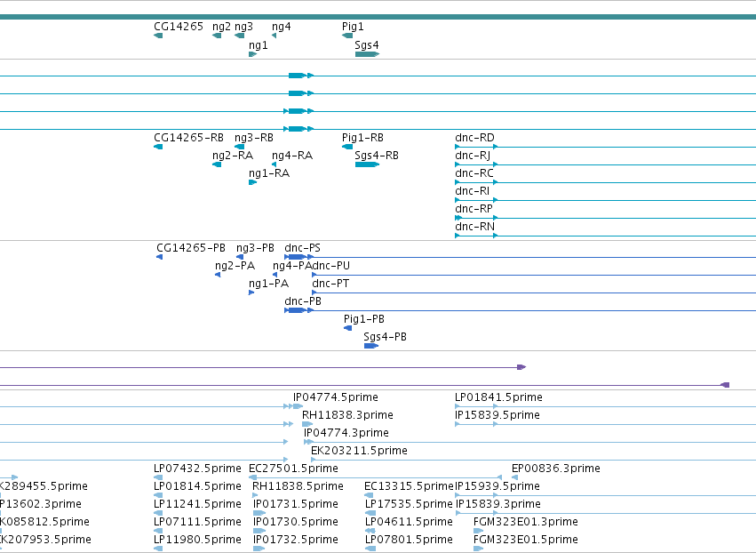The height and width of the screenshot is (553, 756).
Task: Select the dnc-PB protein label
Action: pyautogui.click(x=303, y=301)
